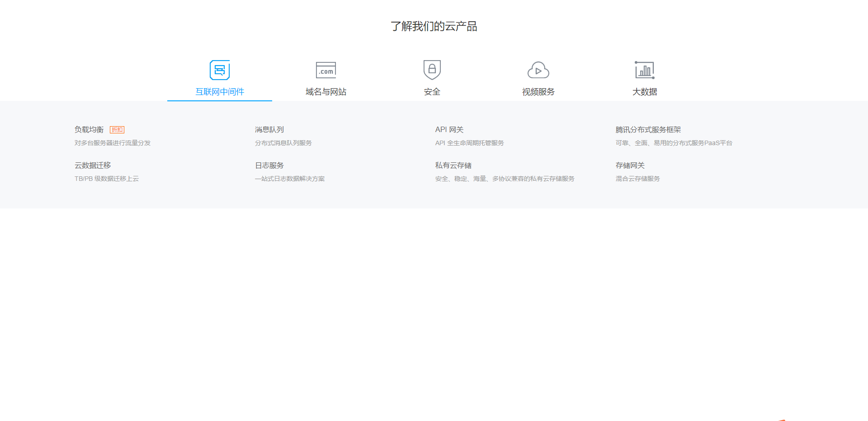868x421 pixels.
Task: Click description 可靠、全面、易用的分布式服务PaaS平台
Action: coord(674,143)
